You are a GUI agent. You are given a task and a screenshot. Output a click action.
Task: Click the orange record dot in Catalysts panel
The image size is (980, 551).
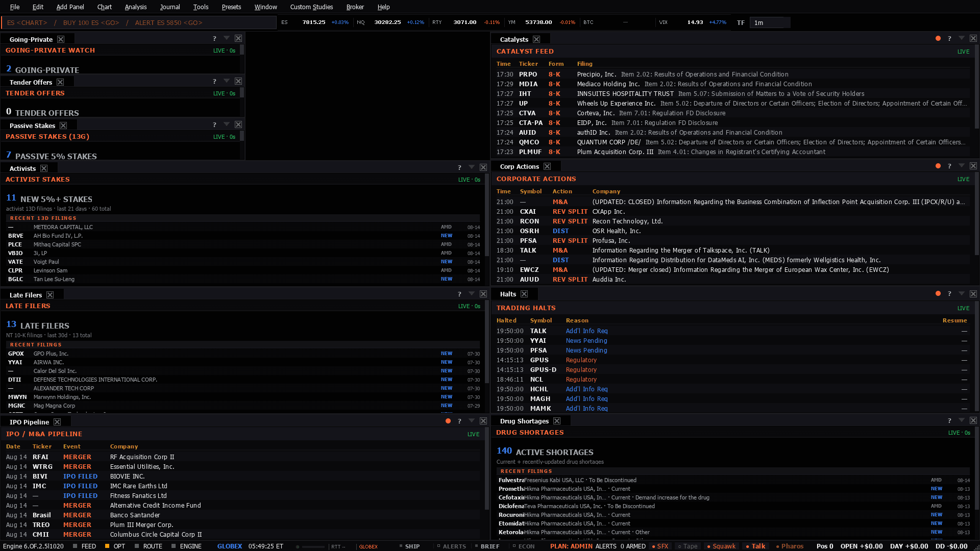pyautogui.click(x=938, y=38)
